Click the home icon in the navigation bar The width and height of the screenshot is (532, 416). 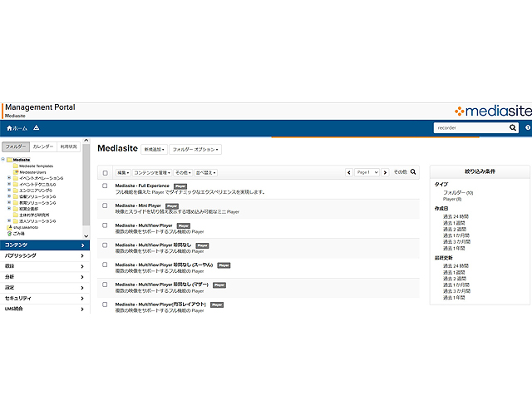9,128
